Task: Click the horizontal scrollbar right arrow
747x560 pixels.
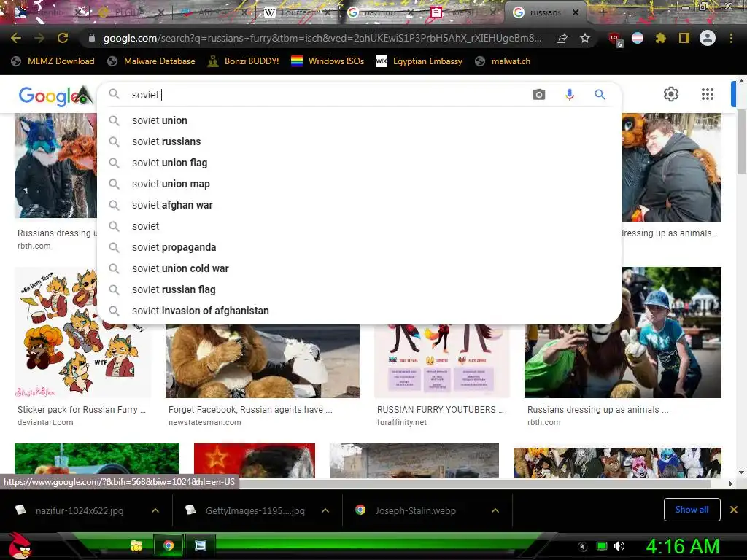Action: [x=730, y=483]
